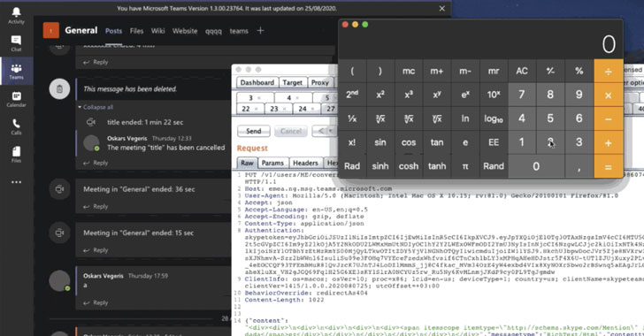Select Repeater tab number 24

(x=307, y=109)
